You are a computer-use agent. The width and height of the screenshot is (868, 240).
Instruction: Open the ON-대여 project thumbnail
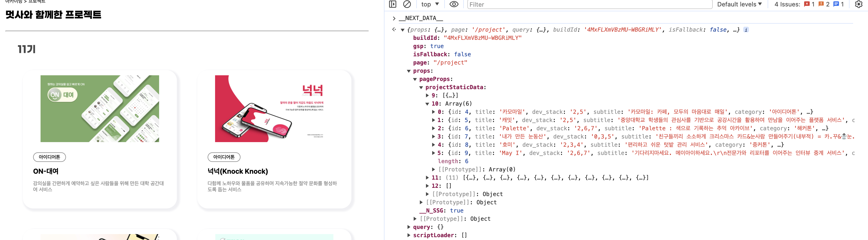(100, 109)
